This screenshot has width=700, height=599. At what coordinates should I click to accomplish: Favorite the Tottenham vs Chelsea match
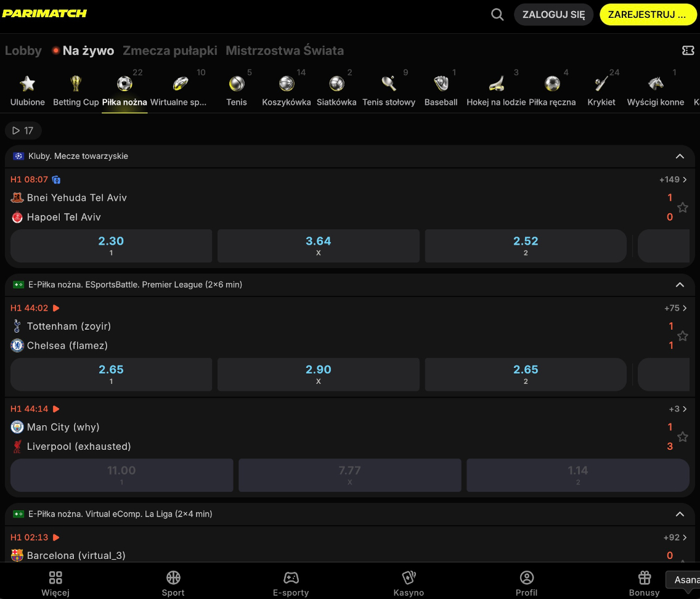683,336
